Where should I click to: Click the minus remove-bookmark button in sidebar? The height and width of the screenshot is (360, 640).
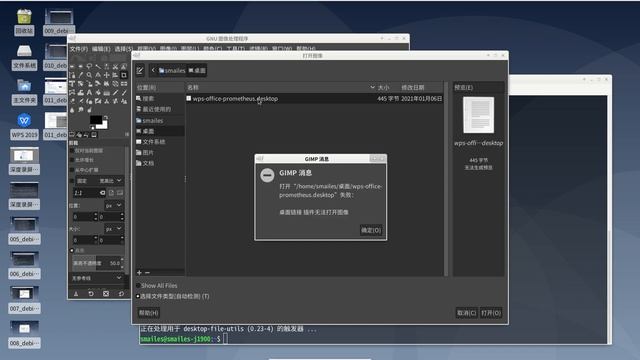[x=147, y=272]
